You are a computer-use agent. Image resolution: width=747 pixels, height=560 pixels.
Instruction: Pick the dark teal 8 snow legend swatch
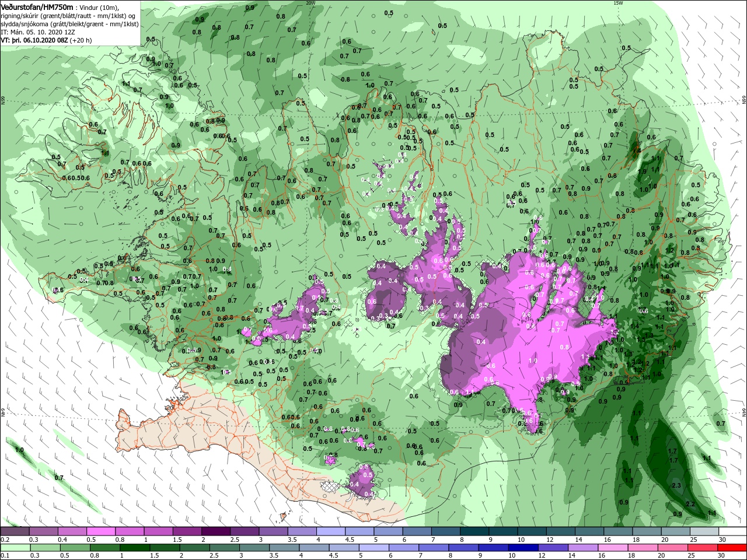pos(474,531)
